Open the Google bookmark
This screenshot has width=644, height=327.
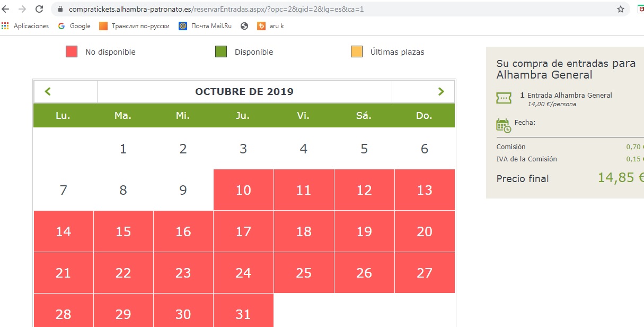coord(74,25)
